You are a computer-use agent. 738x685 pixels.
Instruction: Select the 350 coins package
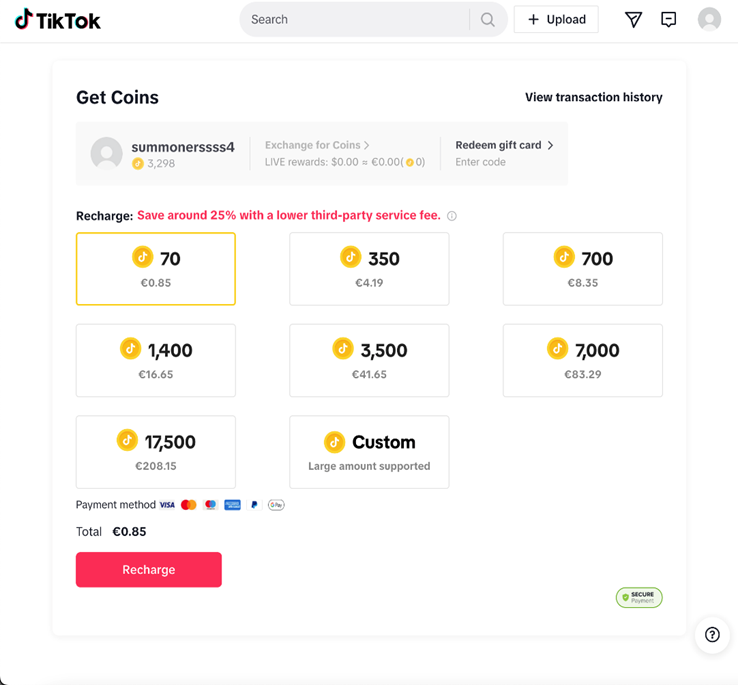[369, 269]
